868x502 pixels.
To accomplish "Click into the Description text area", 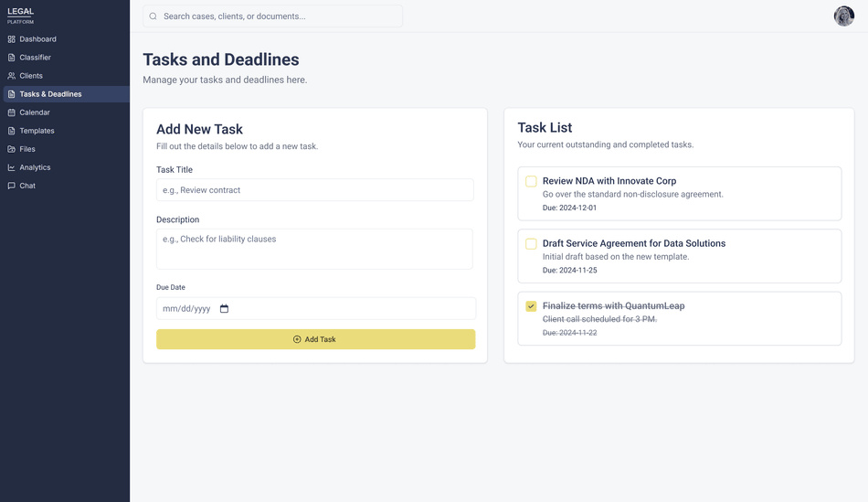I will [314, 249].
